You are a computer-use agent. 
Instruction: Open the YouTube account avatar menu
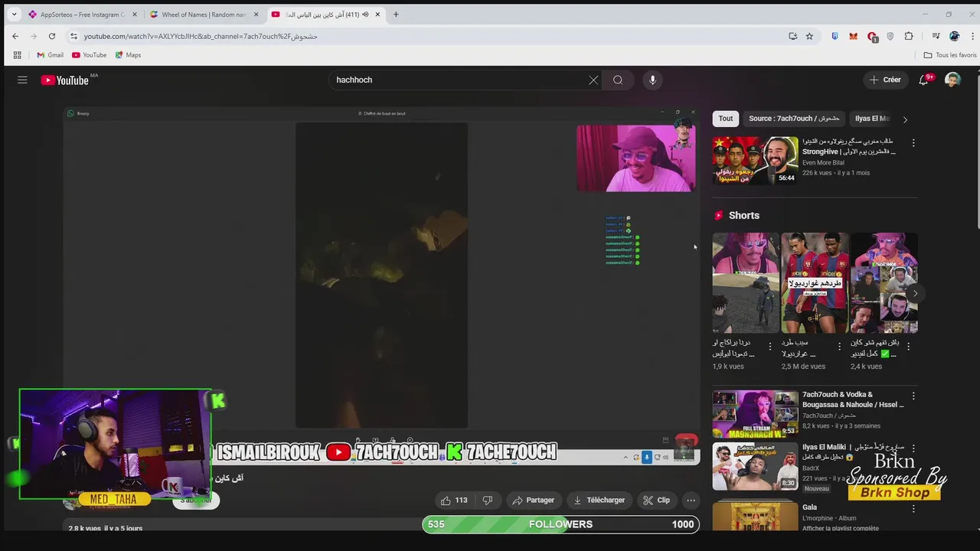click(952, 80)
